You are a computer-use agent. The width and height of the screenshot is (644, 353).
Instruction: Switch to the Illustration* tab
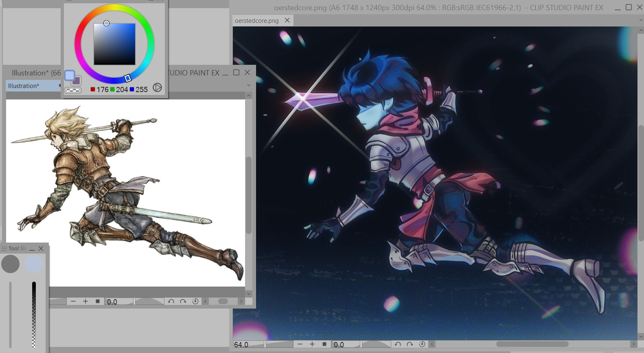(x=24, y=86)
